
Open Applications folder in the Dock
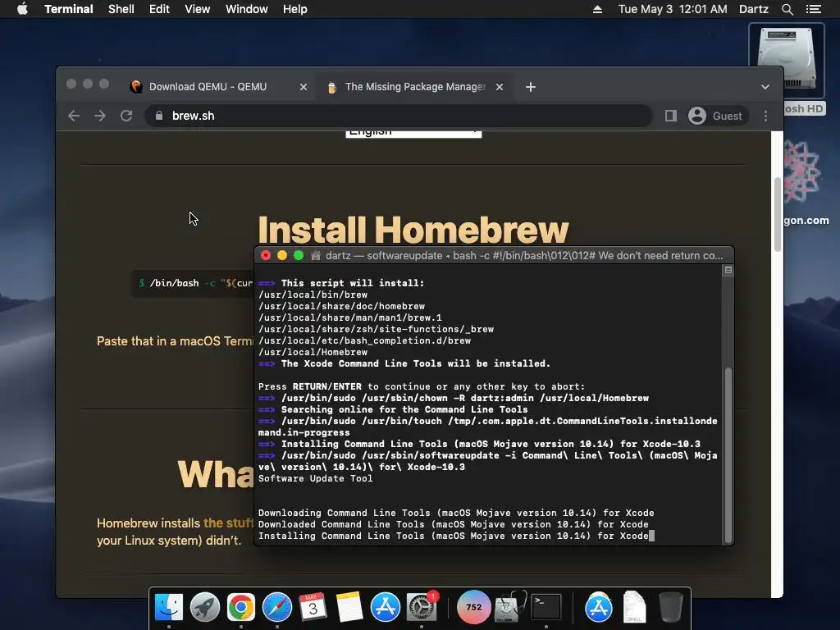pos(598,607)
